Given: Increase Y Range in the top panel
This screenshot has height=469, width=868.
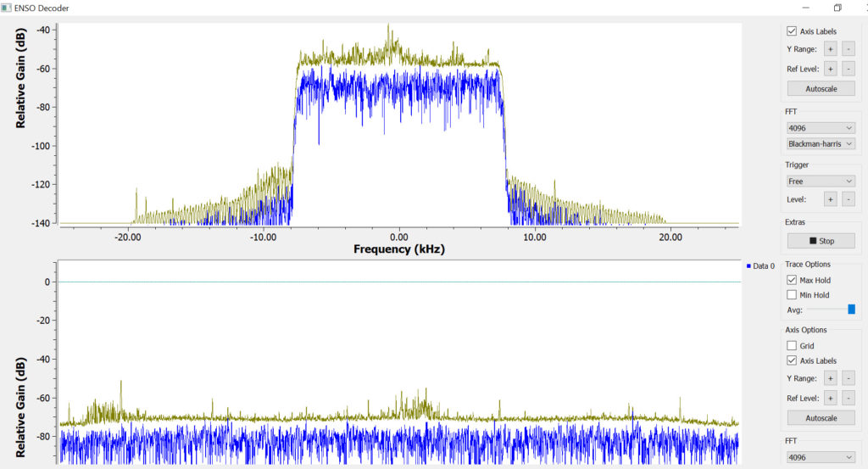Looking at the screenshot, I should tap(831, 48).
